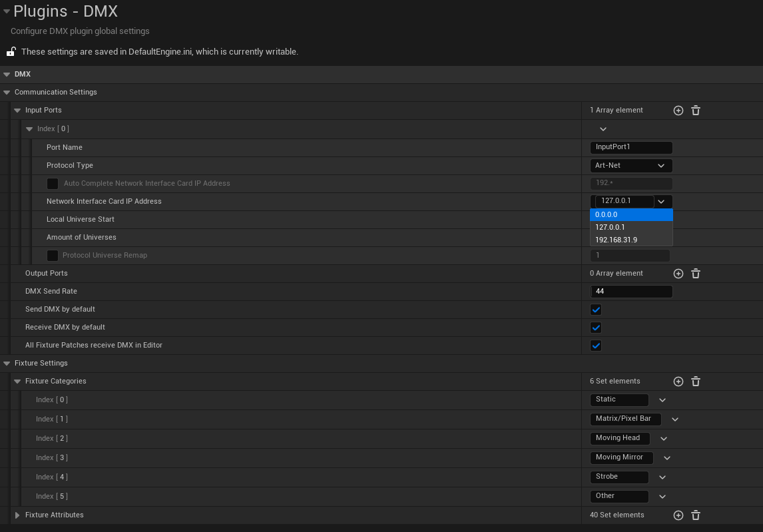The height and width of the screenshot is (532, 763).
Task: Open options chevron for Other category
Action: (x=662, y=497)
